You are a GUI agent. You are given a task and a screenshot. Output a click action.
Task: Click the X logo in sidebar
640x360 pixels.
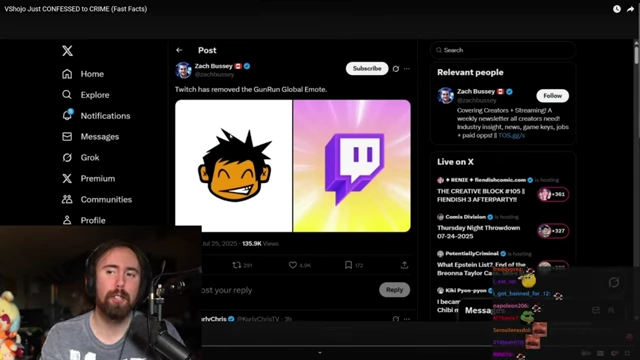pyautogui.click(x=67, y=51)
